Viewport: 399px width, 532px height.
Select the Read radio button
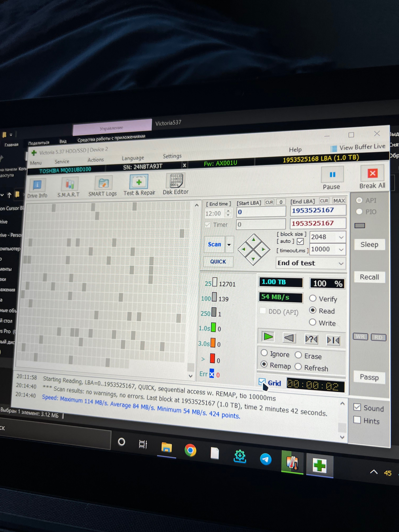pyautogui.click(x=312, y=310)
